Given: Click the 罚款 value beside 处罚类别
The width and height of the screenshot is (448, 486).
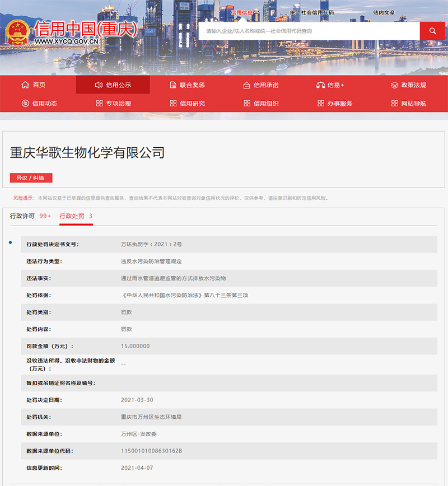Looking at the screenshot, I should coord(127,312).
